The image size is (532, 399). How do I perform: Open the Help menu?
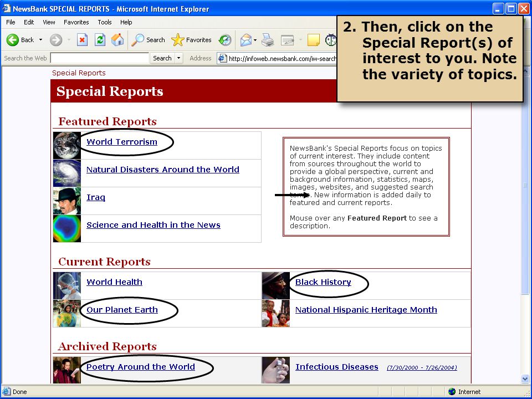pos(126,22)
